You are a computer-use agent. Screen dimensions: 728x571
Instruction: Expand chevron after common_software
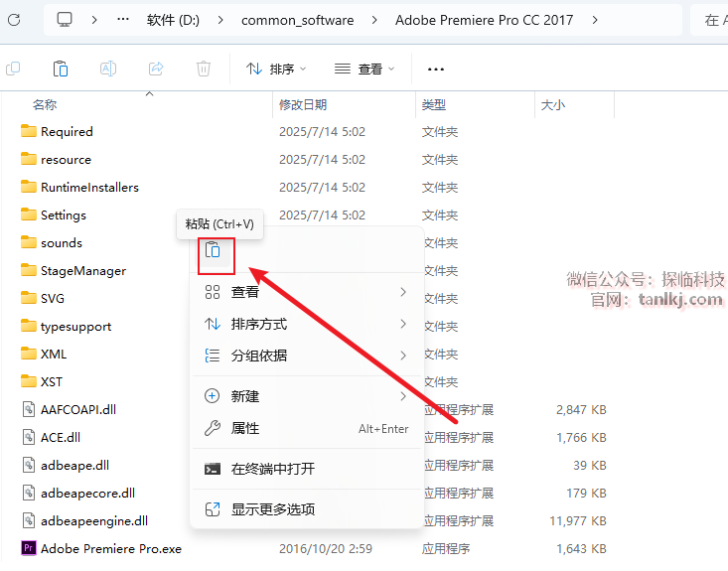point(374,20)
